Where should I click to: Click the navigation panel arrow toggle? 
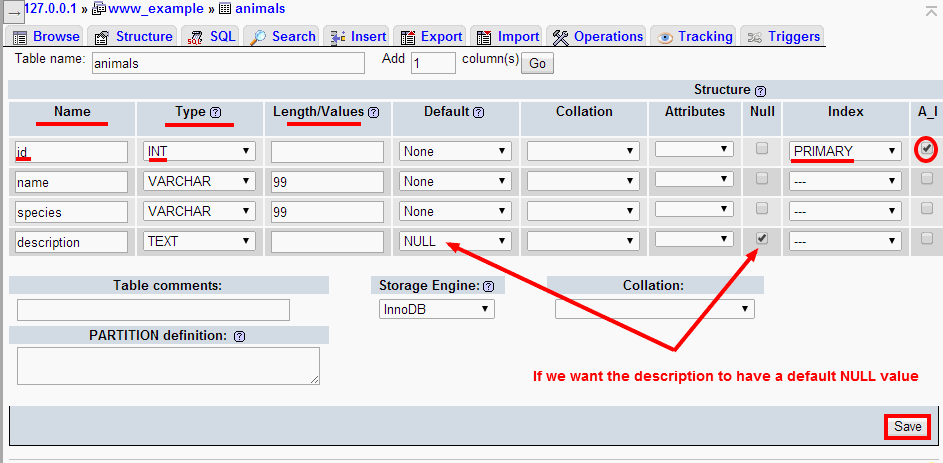point(14,12)
